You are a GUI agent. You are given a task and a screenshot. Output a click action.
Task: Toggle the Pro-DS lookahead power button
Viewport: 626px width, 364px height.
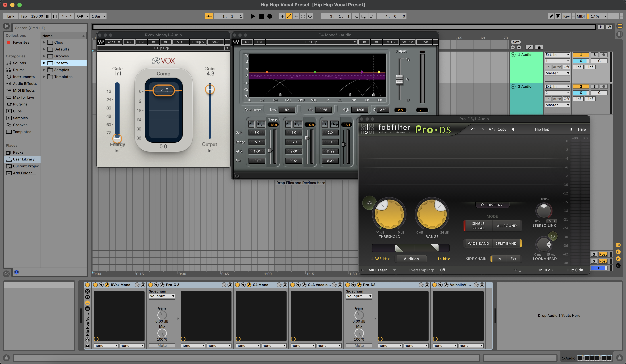click(x=552, y=236)
